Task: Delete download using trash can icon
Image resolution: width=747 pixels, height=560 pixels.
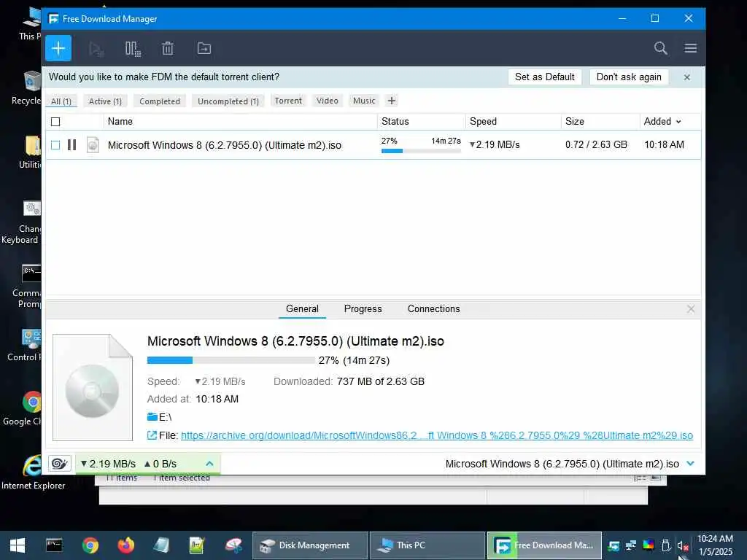Action: [x=168, y=49]
